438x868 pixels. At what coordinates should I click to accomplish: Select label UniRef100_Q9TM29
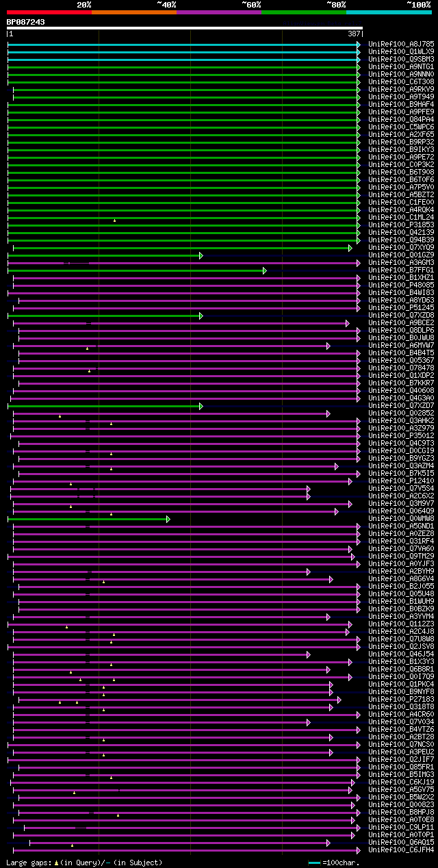tap(401, 556)
